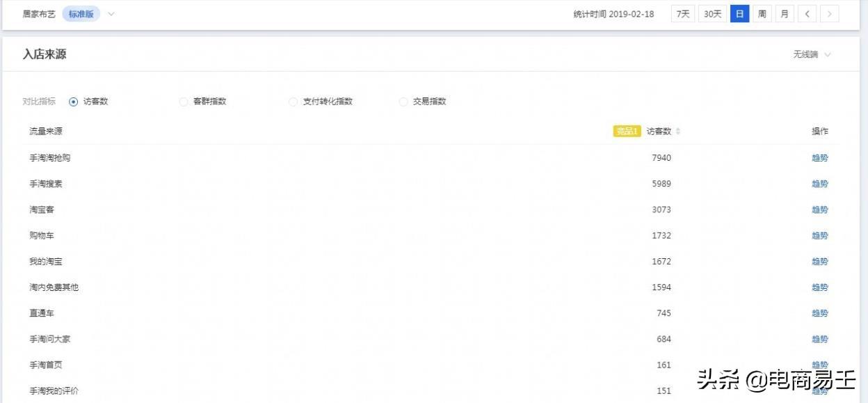Click the 操作 column header

click(820, 131)
